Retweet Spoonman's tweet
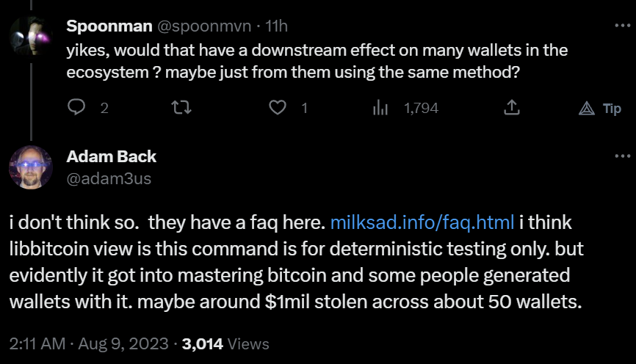This screenshot has height=364, width=636. [x=179, y=108]
